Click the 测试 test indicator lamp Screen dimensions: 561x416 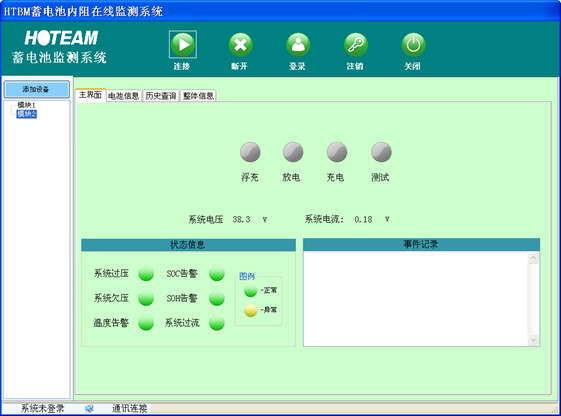point(381,152)
